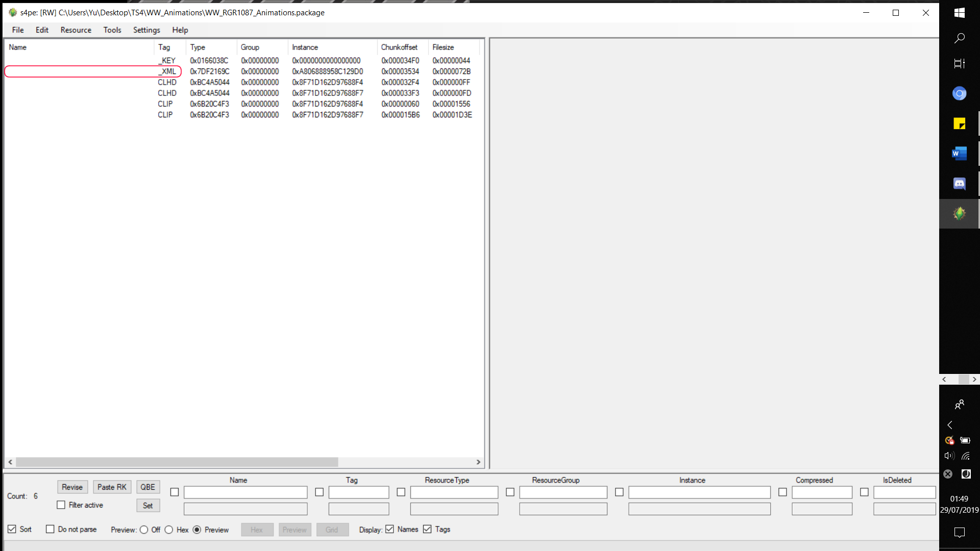Open Windows search from the taskbar
980x551 pixels.
pos(959,38)
